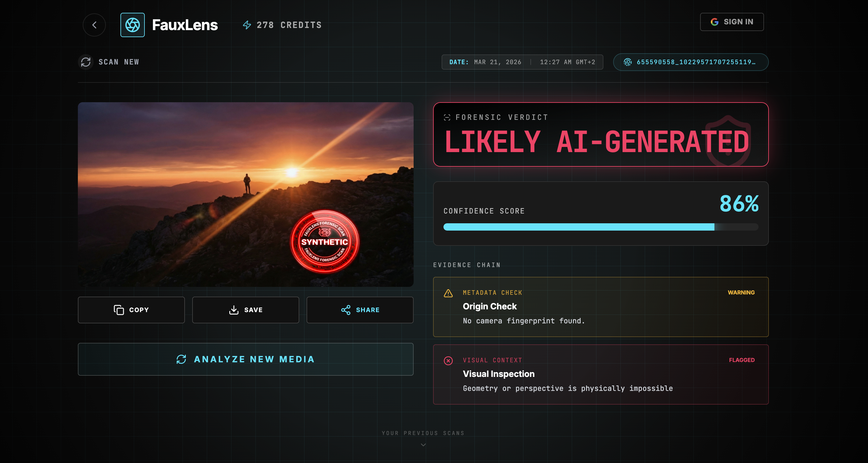Viewport: 868px width, 463px height.
Task: Expand the Visual Inspection evidence card
Action: pos(600,374)
